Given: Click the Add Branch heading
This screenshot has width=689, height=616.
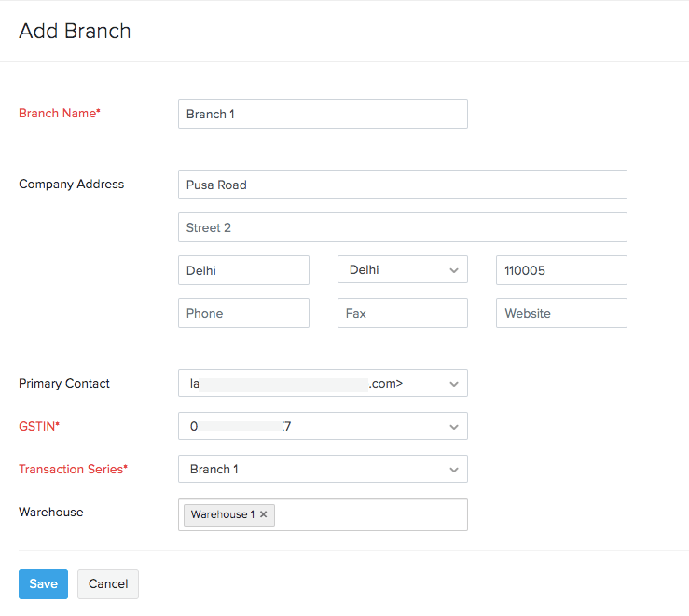Looking at the screenshot, I should [x=75, y=31].
